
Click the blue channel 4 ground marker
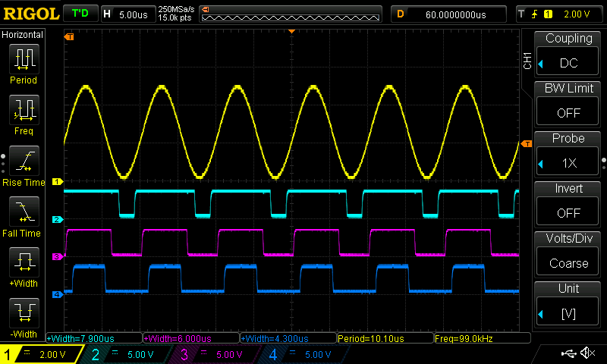click(58, 294)
